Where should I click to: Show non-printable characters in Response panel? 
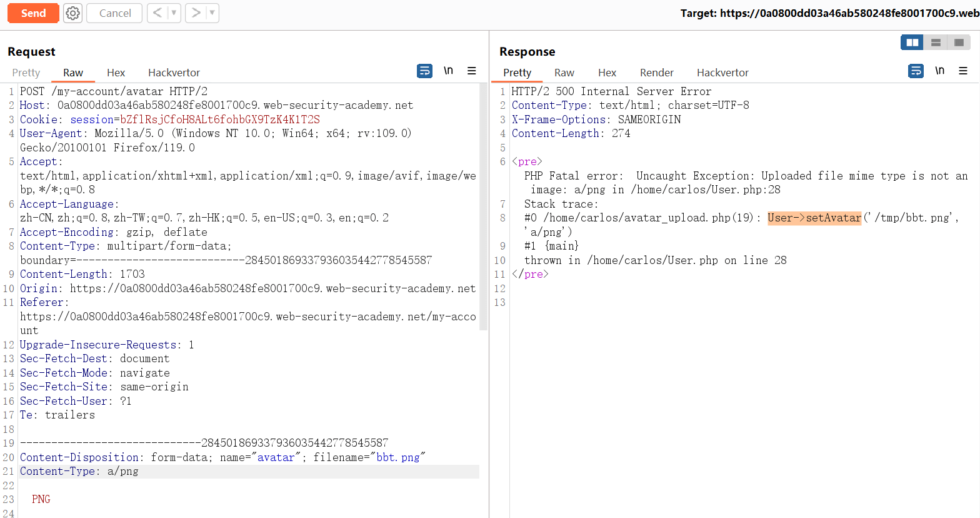939,71
